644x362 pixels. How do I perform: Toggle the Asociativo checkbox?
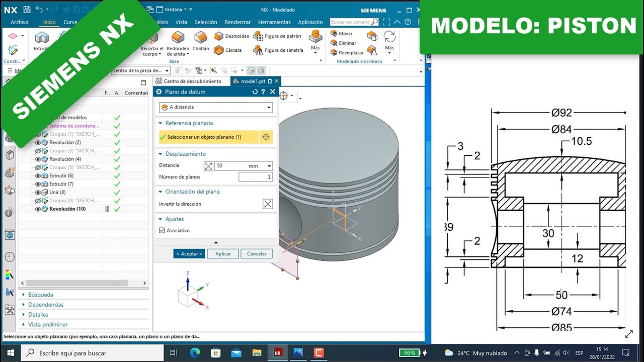[162, 230]
